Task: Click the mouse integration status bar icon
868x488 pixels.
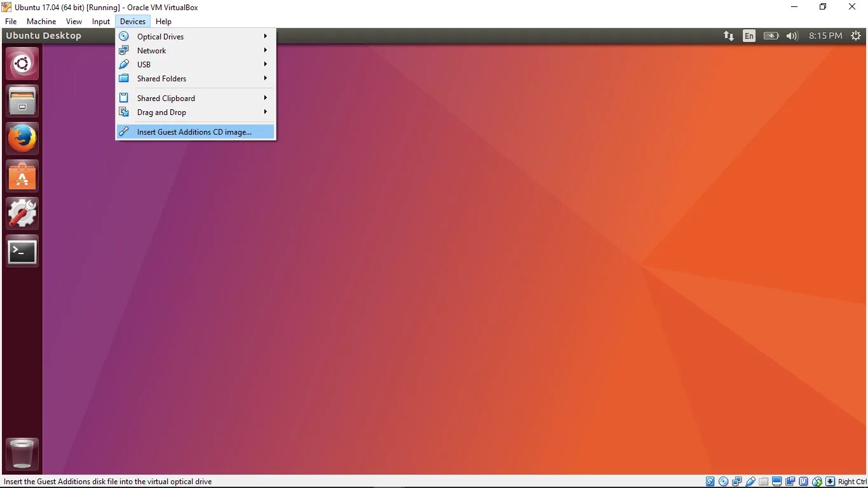Action: 817,482
